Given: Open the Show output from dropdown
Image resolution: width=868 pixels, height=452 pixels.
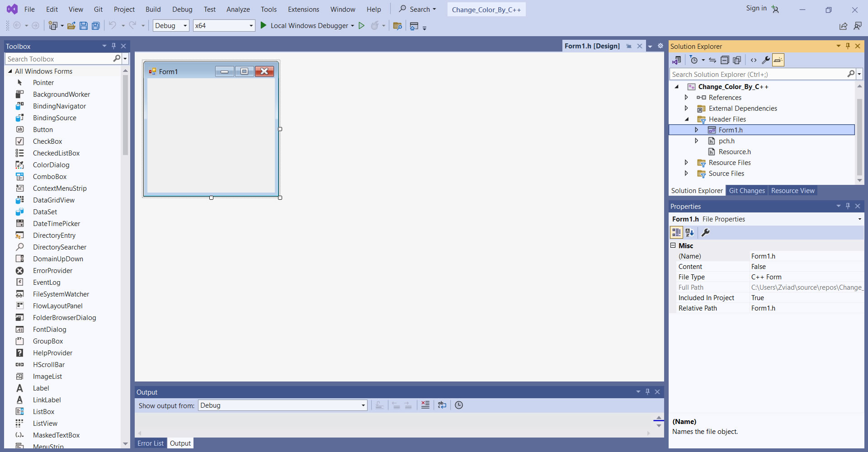Looking at the screenshot, I should tap(283, 405).
